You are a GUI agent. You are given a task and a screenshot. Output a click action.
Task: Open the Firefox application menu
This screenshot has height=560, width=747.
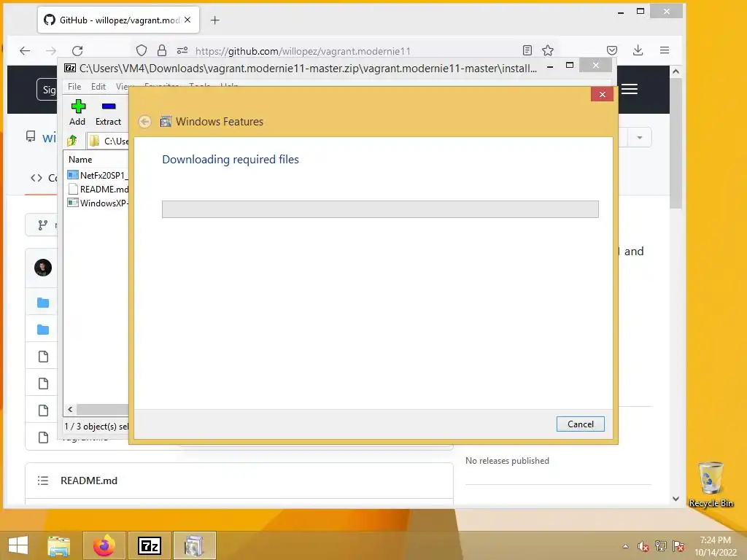point(665,50)
